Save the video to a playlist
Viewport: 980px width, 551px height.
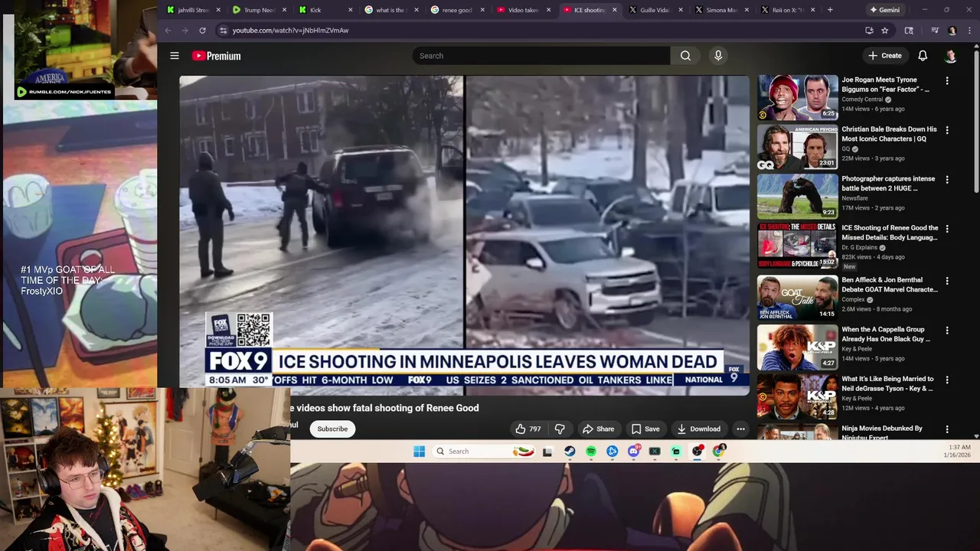[x=645, y=429]
